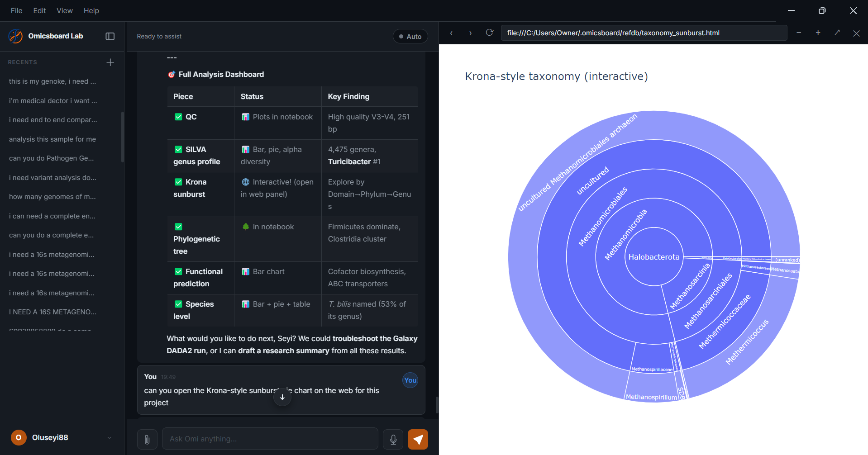Select the Methanomicrobiales sunburst segment

coord(603,217)
